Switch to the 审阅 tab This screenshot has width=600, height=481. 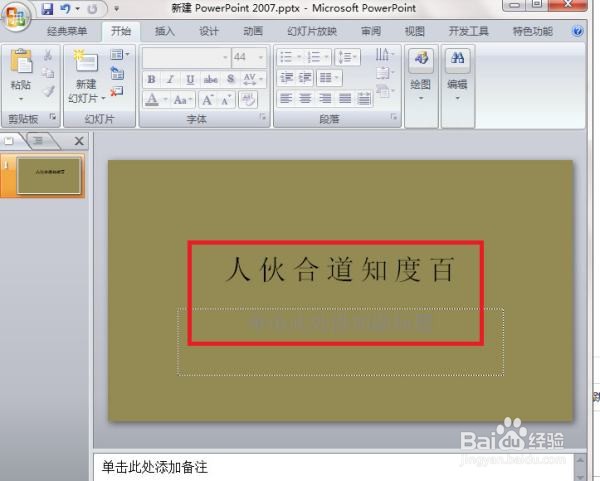pos(371,31)
